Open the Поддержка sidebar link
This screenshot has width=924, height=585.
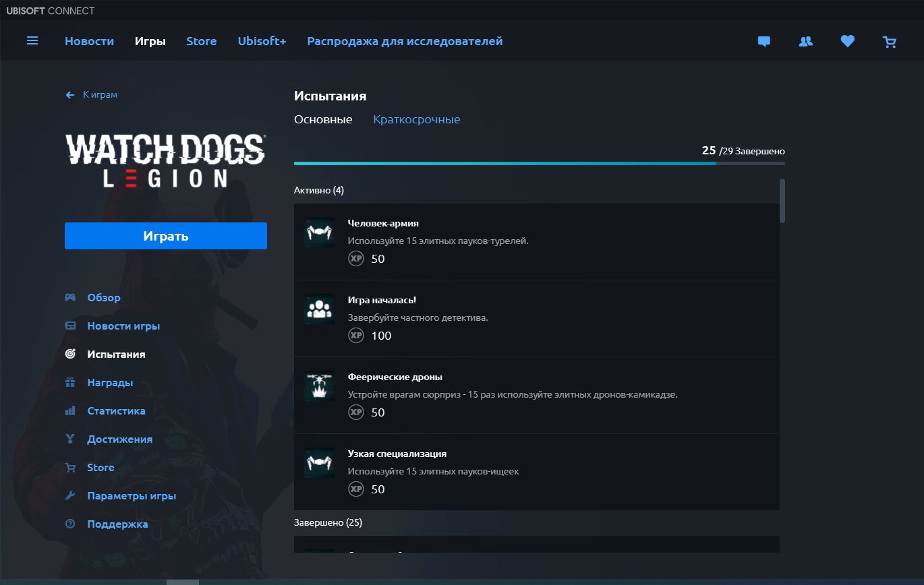pyautogui.click(x=117, y=524)
